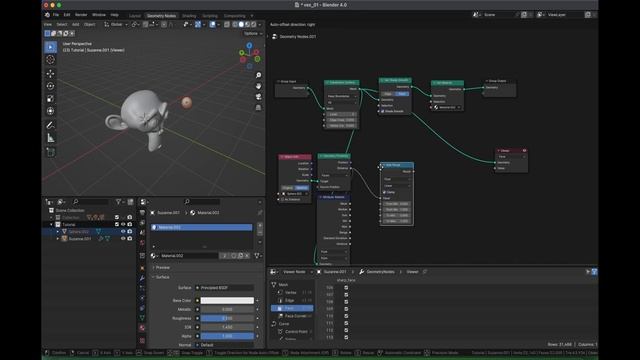Viewport: 640px width, 360px height.
Task: Click the Base Color white swatch
Action: coord(227,300)
